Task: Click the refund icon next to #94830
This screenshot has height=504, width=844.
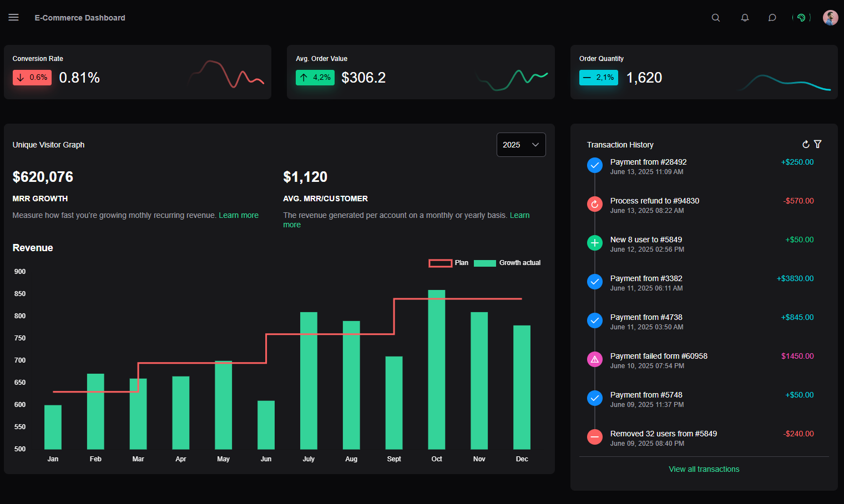Action: click(x=594, y=204)
